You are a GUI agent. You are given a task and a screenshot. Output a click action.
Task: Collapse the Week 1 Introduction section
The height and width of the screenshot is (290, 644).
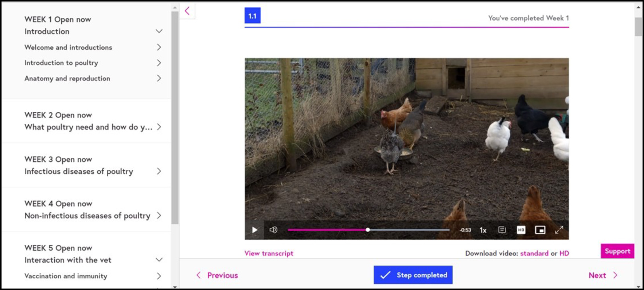159,31
